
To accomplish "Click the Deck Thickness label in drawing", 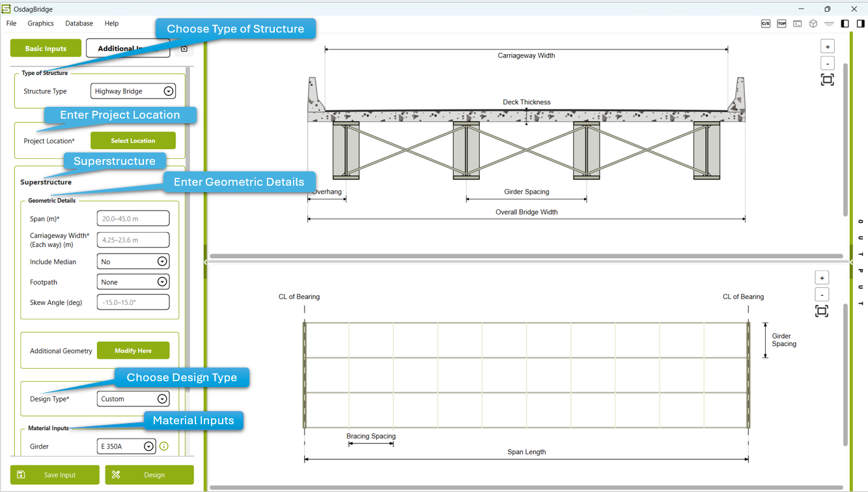I will (x=526, y=102).
